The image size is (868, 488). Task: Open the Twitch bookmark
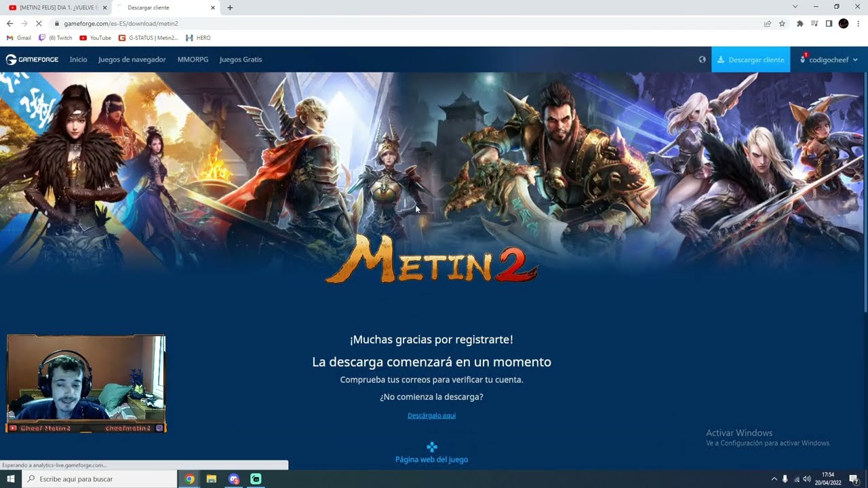[x=56, y=38]
